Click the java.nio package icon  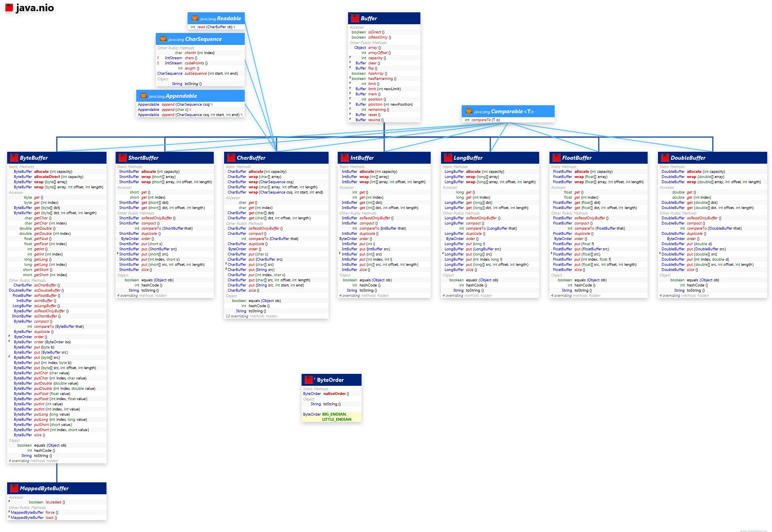point(9,8)
